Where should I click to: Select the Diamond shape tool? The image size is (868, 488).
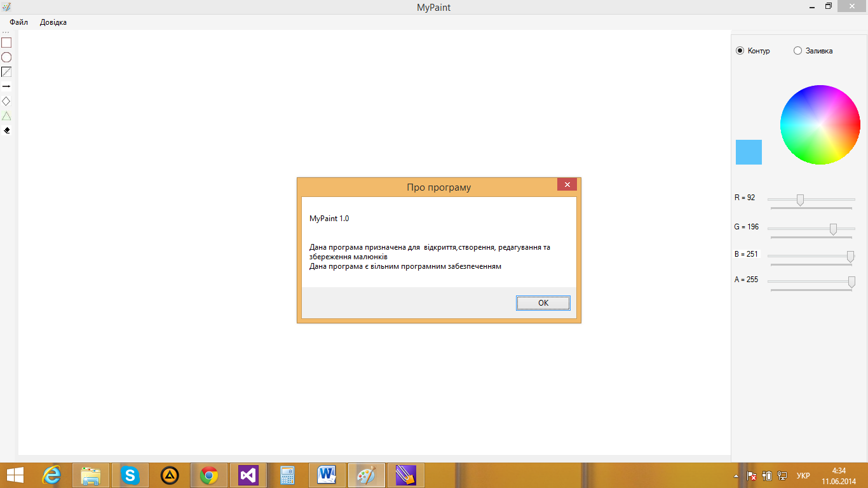point(6,101)
